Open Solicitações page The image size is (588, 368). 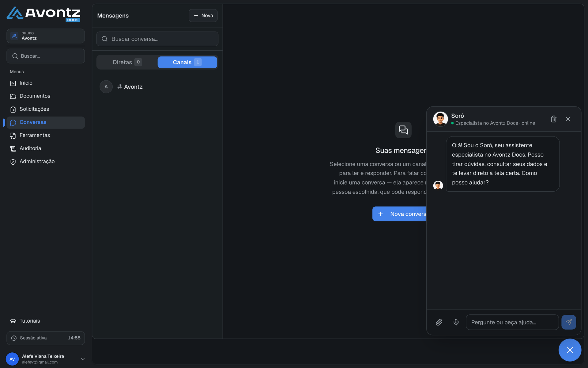(46, 109)
